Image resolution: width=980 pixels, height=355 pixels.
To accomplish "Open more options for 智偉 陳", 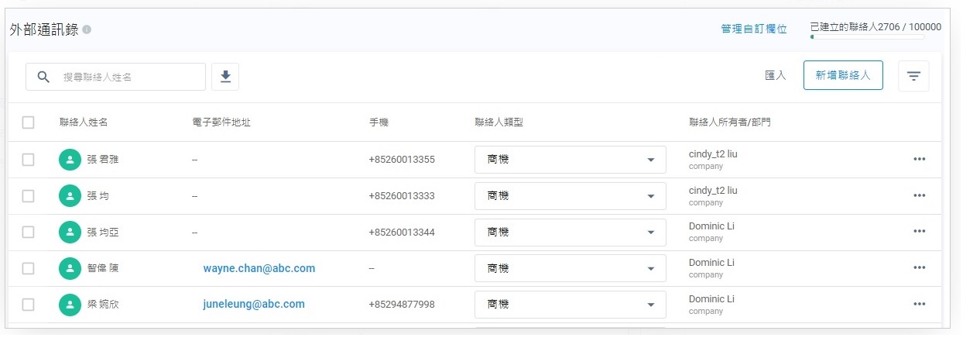I will pos(919,268).
